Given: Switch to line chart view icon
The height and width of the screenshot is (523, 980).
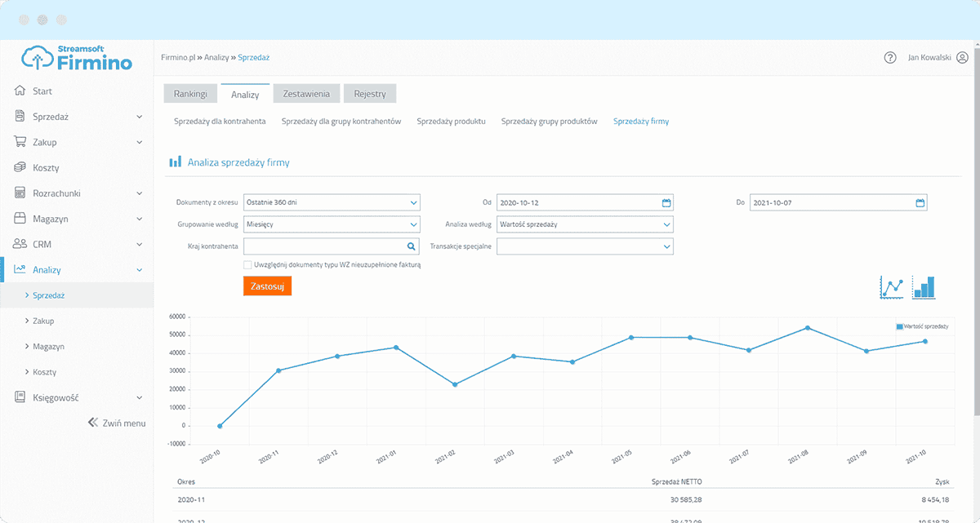Looking at the screenshot, I should [x=893, y=288].
